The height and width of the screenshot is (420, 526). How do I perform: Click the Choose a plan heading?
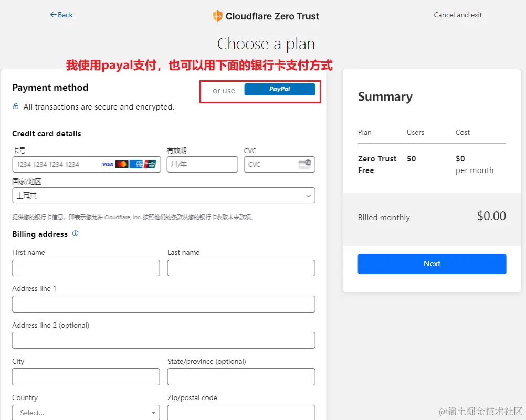pos(266,44)
